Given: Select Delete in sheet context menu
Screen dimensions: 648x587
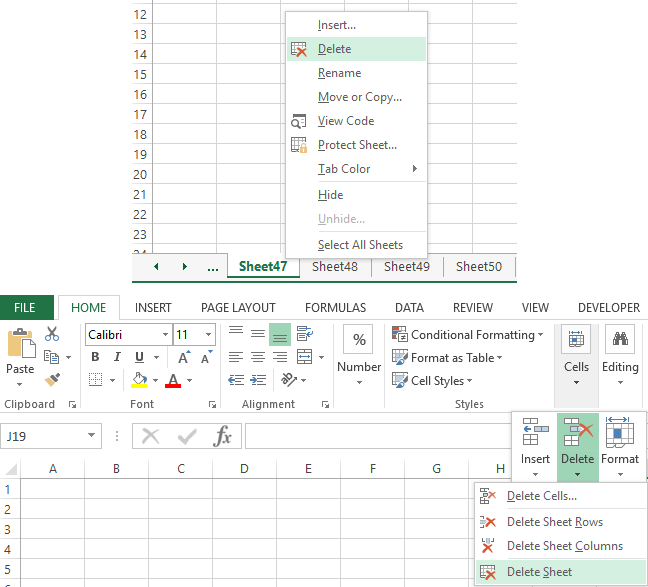Looking at the screenshot, I should pos(356,49).
